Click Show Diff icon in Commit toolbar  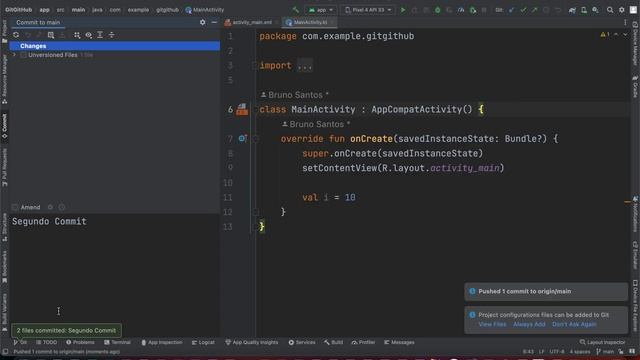[x=51, y=35]
